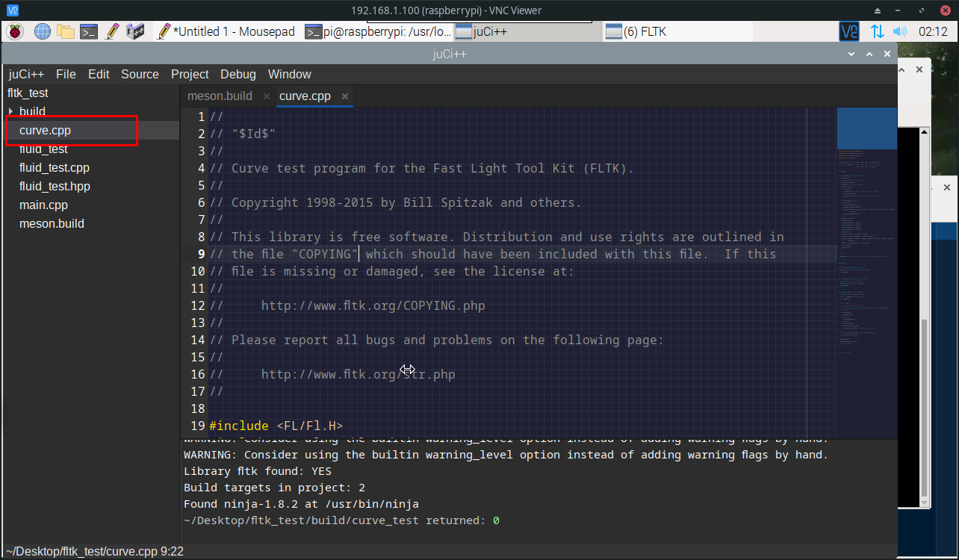Select the fltk_test project root
Viewport: 959px width, 560px height.
coord(28,93)
